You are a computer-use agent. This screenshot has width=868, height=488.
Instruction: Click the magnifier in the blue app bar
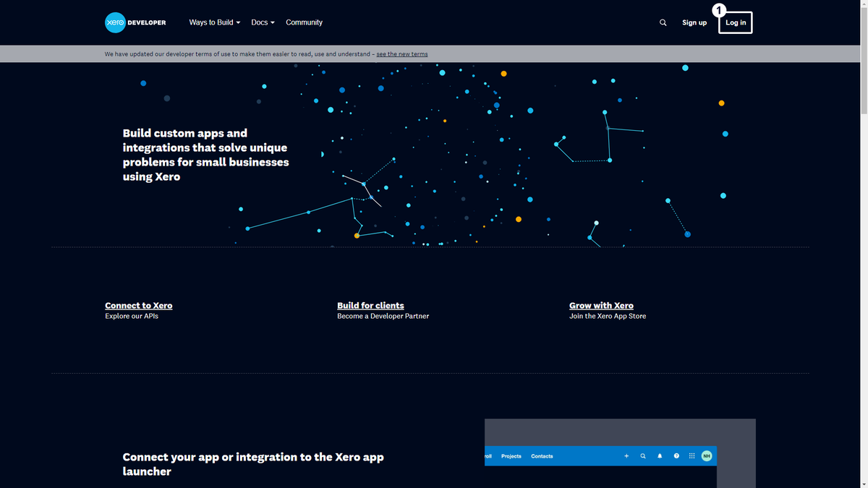pyautogui.click(x=643, y=456)
